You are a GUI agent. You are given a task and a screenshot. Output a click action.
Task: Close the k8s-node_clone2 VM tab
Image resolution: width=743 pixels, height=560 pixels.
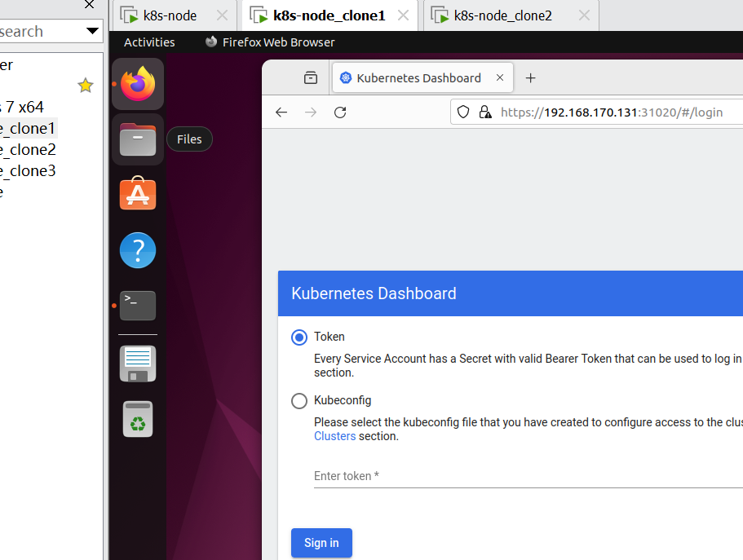[584, 15]
